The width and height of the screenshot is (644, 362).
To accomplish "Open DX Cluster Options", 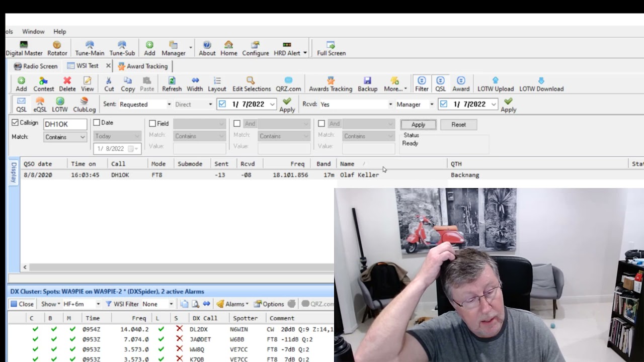I will (269, 304).
